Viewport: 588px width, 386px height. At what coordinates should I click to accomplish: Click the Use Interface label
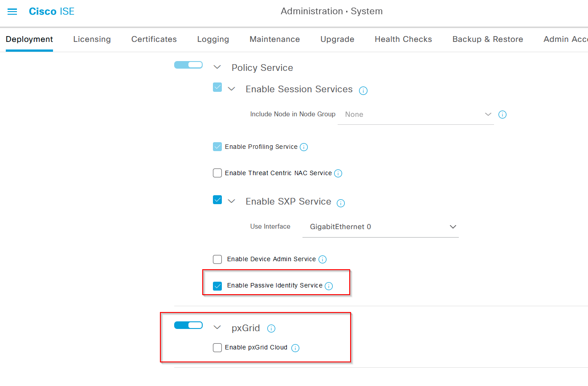(270, 226)
